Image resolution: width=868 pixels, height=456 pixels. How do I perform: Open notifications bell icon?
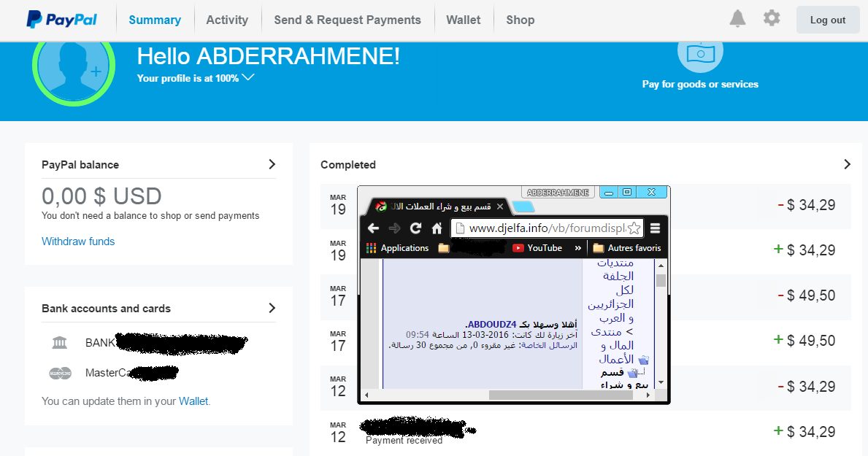(737, 18)
